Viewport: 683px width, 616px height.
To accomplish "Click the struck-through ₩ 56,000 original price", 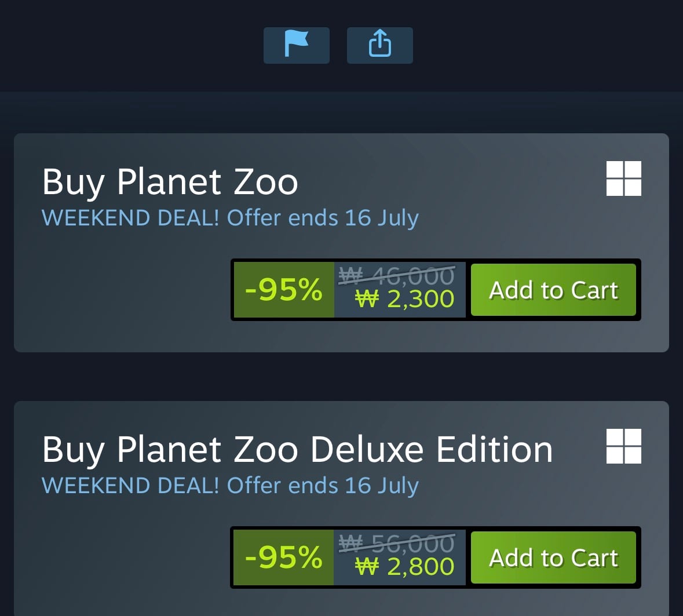I will coord(397,543).
